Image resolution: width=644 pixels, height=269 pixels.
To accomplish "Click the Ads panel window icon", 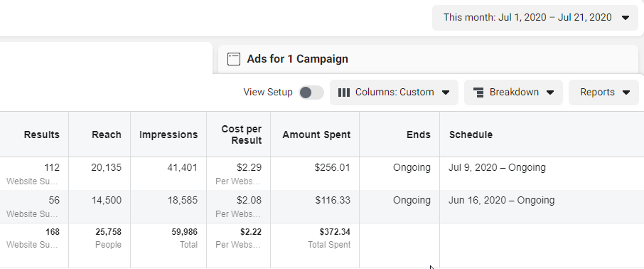I will click(x=234, y=59).
